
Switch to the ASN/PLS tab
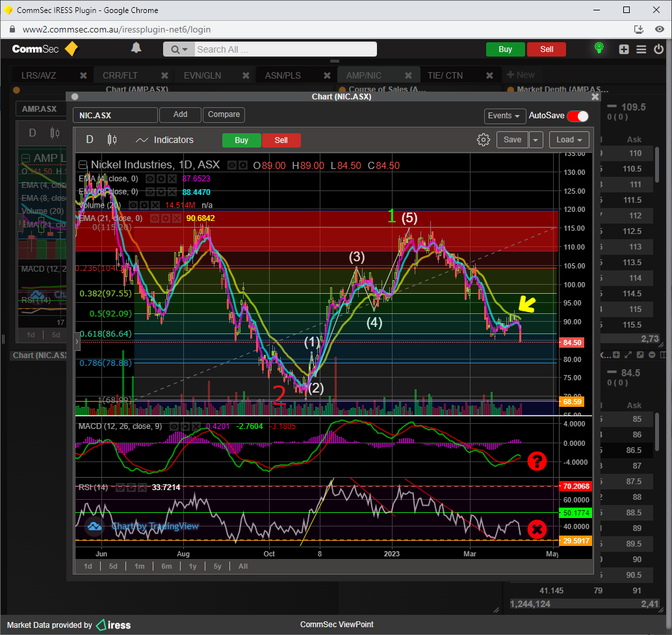pyautogui.click(x=283, y=75)
